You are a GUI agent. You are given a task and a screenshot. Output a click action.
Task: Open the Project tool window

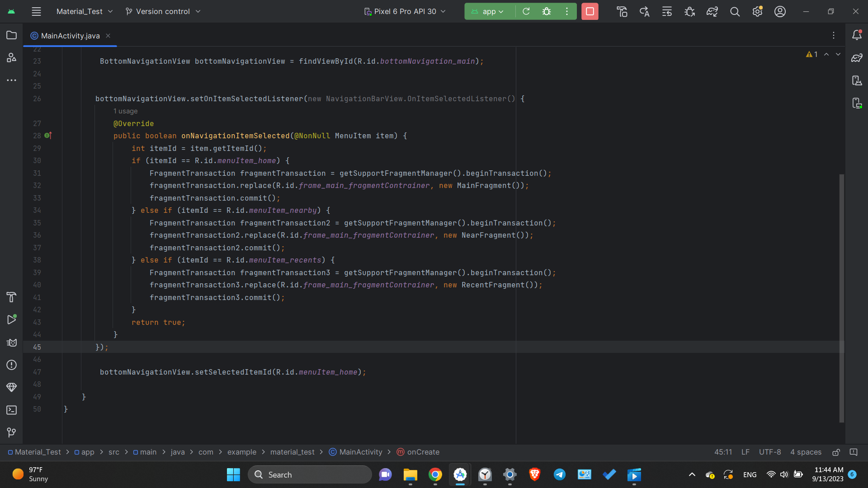pyautogui.click(x=11, y=35)
